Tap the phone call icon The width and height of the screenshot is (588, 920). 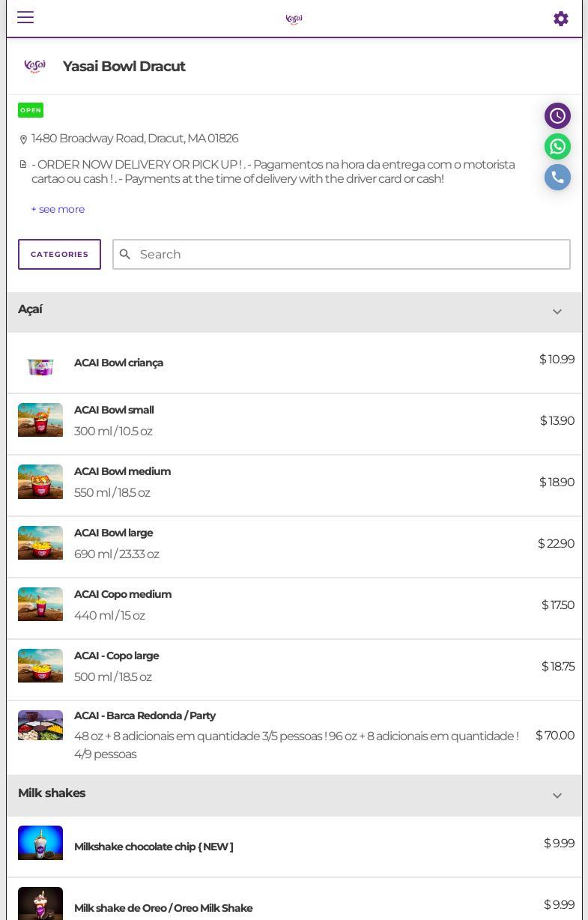coord(557,178)
